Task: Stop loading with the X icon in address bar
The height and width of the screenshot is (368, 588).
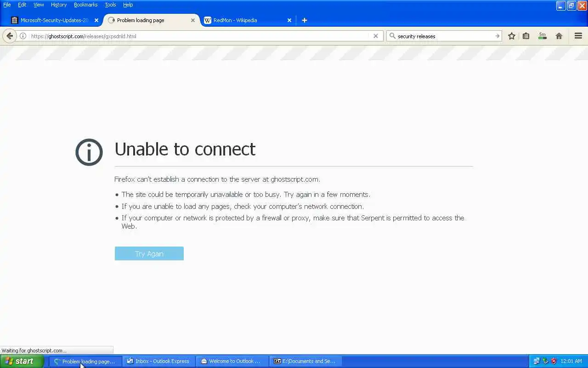Action: [376, 36]
